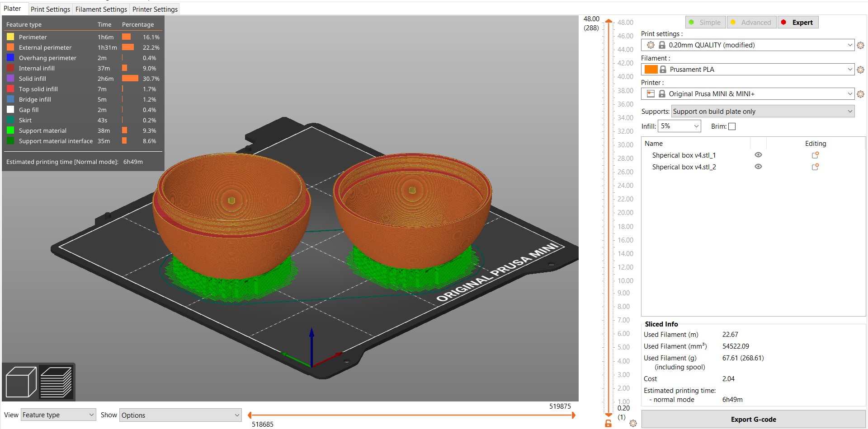This screenshot has height=429, width=868.
Task: Click the white Gap fill legend swatch
Action: (x=10, y=110)
